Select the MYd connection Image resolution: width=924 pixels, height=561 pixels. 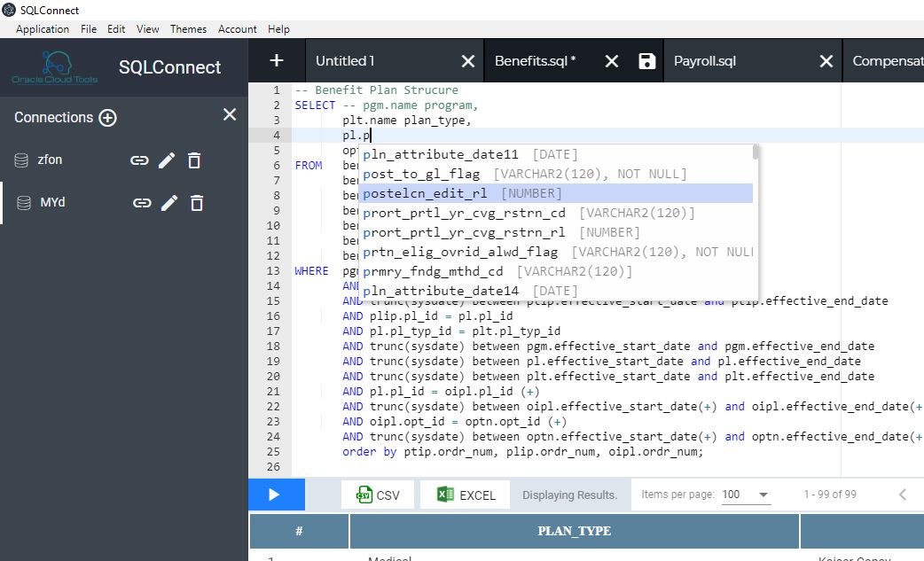(x=52, y=203)
